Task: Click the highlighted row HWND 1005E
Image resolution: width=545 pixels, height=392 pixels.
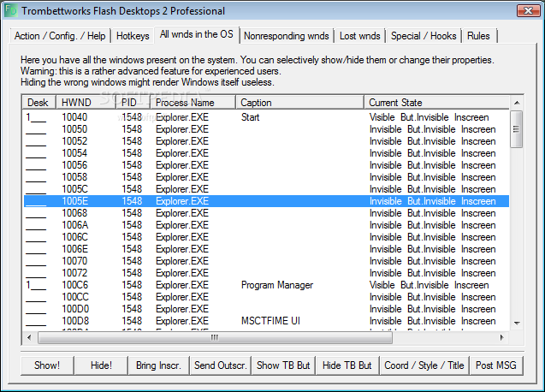Action: tap(266, 201)
